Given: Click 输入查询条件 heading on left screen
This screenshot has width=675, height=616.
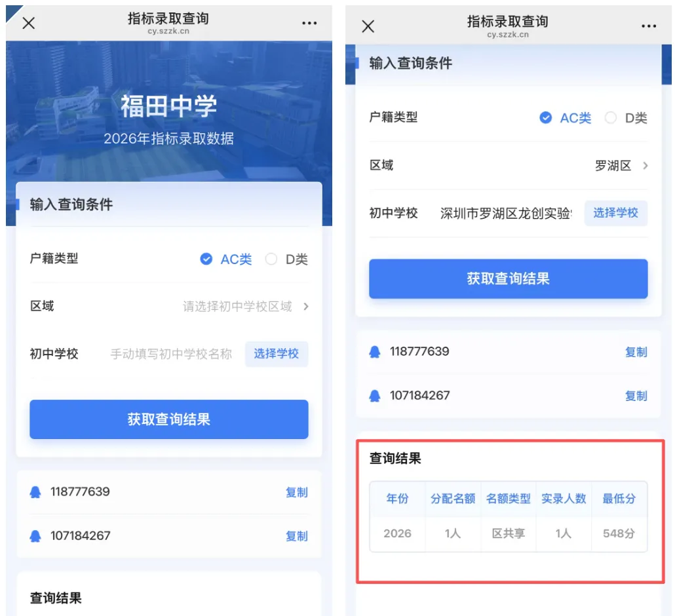Looking at the screenshot, I should (x=71, y=204).
